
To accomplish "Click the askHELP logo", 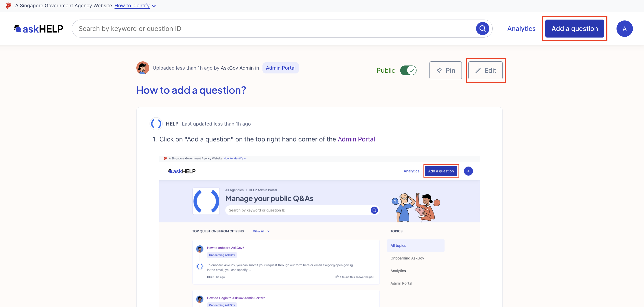I will tap(38, 29).
